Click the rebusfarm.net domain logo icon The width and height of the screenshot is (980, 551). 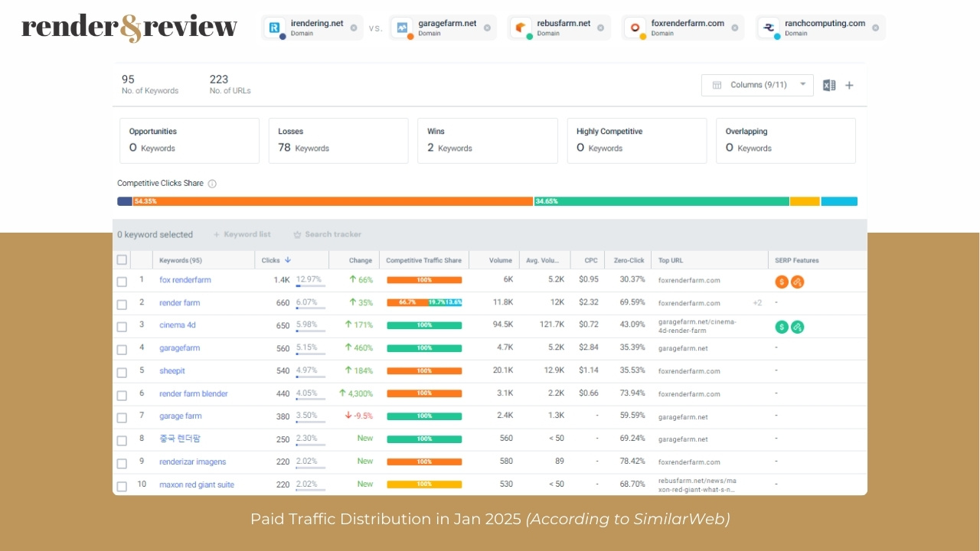click(521, 28)
